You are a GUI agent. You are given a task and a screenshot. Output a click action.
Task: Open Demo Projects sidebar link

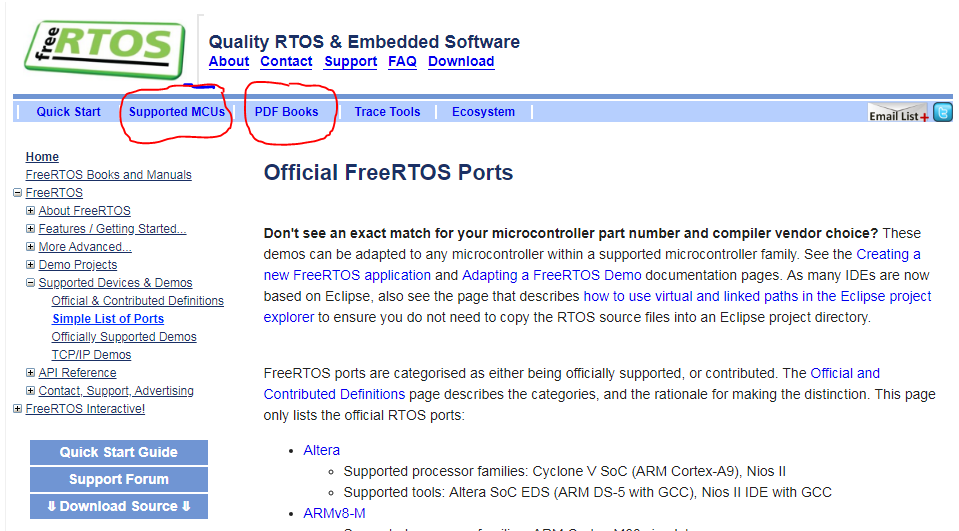click(x=78, y=265)
